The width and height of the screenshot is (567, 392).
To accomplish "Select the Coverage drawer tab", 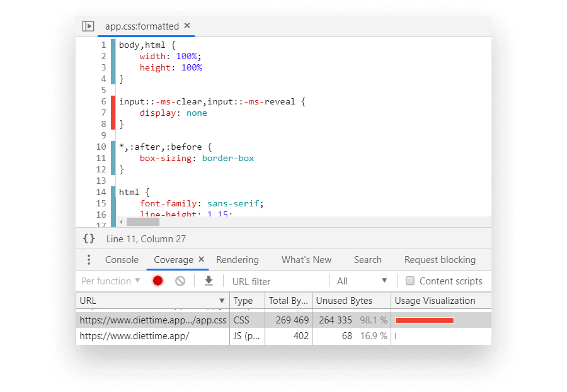I will click(174, 260).
